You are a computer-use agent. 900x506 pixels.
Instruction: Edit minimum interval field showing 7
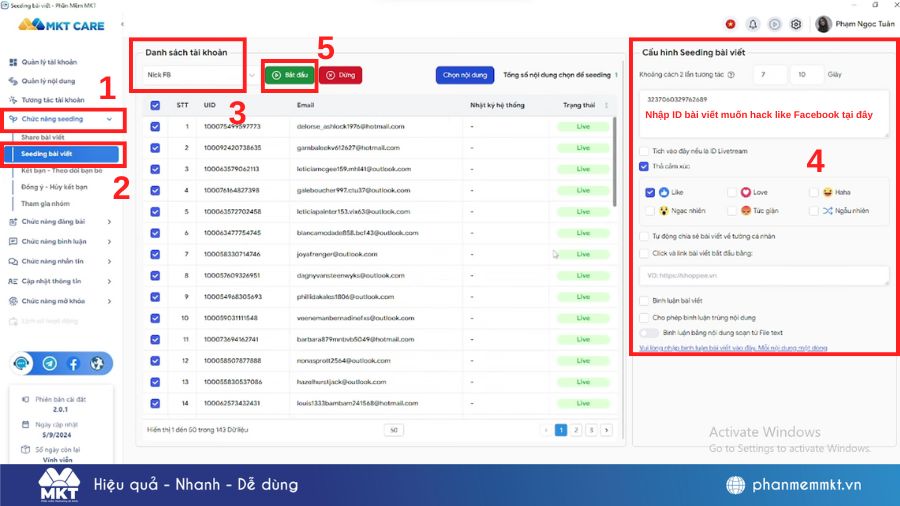point(770,75)
